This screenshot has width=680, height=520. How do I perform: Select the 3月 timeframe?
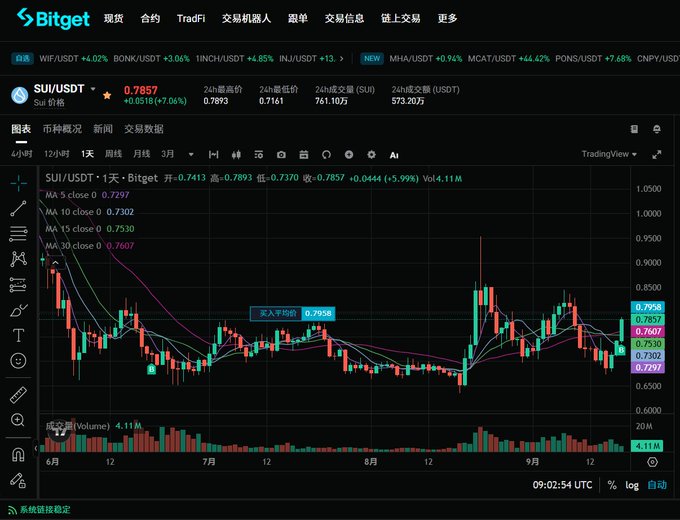pyautogui.click(x=167, y=154)
